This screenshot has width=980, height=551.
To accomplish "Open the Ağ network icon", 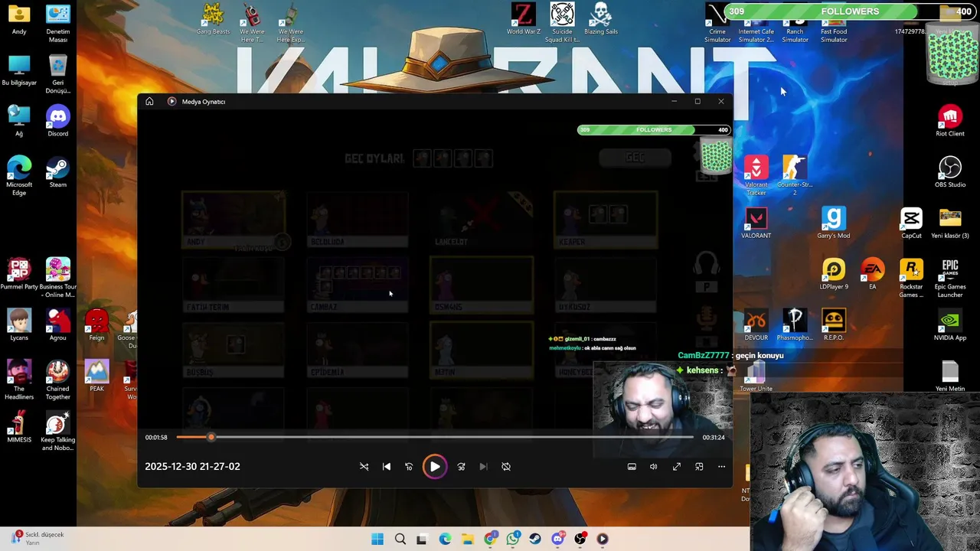I will (x=19, y=122).
